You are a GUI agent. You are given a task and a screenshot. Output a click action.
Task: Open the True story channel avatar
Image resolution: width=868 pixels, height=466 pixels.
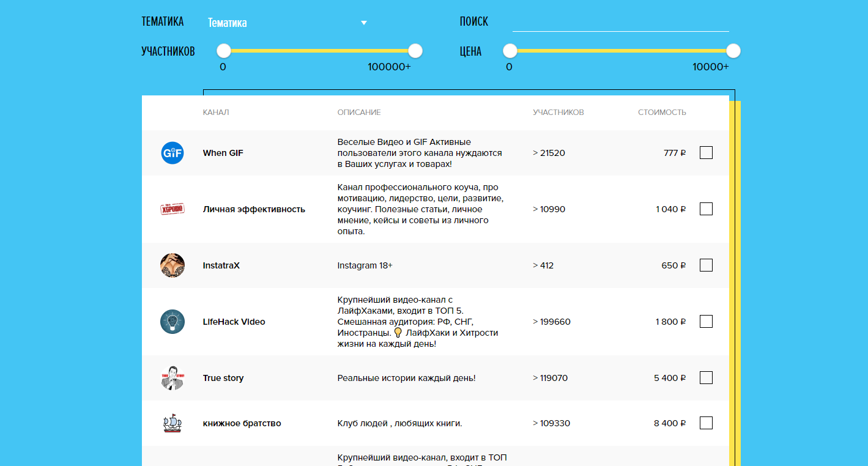(x=172, y=378)
